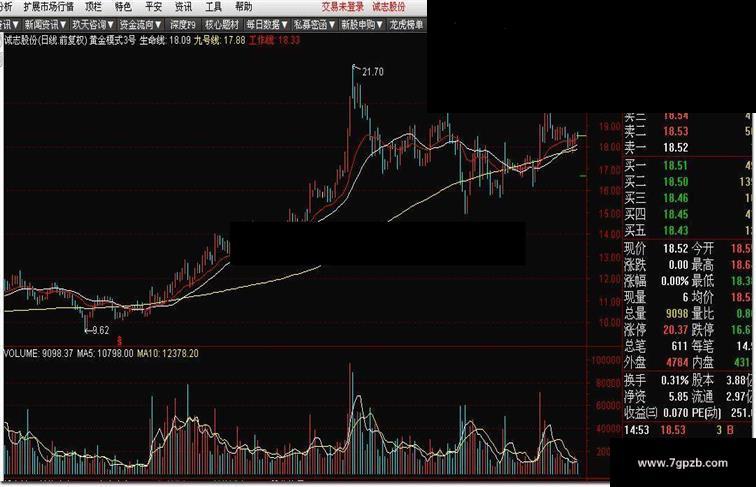Open the 平安 menu

click(x=153, y=7)
